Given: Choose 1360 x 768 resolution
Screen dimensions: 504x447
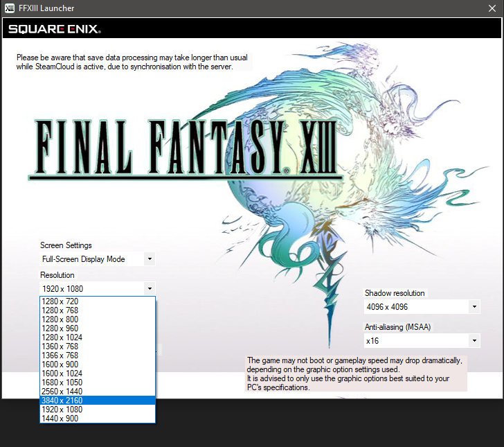Looking at the screenshot, I should (98, 347).
